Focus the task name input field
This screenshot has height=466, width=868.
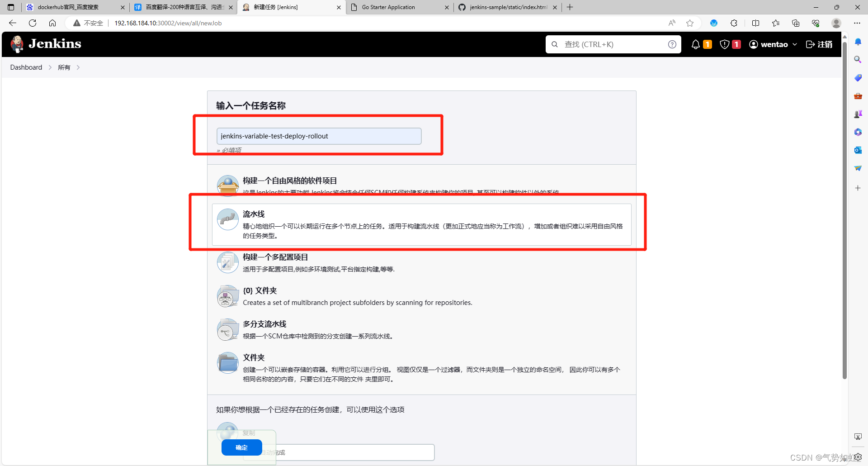[x=319, y=136]
